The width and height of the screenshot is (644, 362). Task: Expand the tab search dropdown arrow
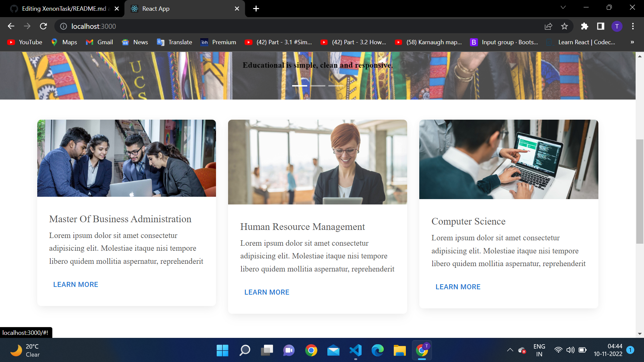[563, 7]
